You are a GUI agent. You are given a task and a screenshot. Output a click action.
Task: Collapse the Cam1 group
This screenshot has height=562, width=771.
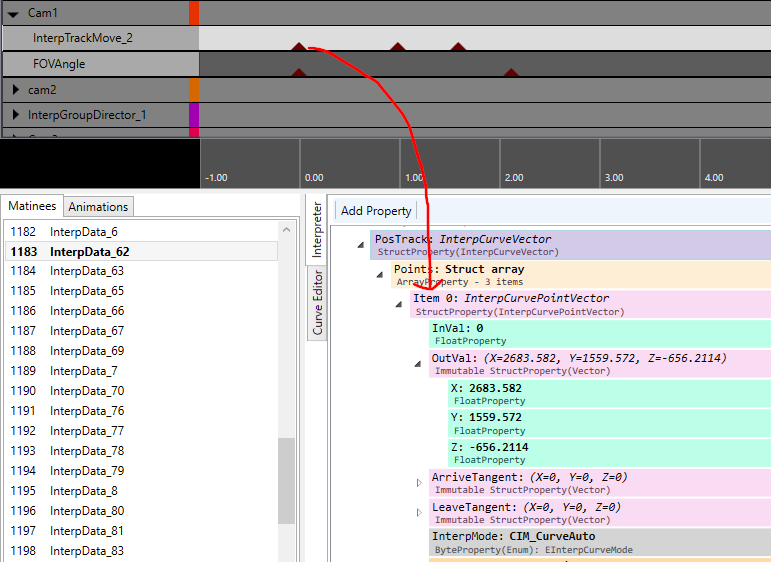pyautogui.click(x=13, y=14)
